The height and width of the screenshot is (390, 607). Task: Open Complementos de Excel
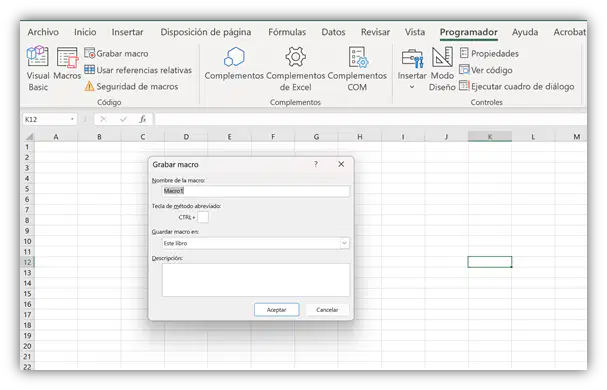point(295,69)
